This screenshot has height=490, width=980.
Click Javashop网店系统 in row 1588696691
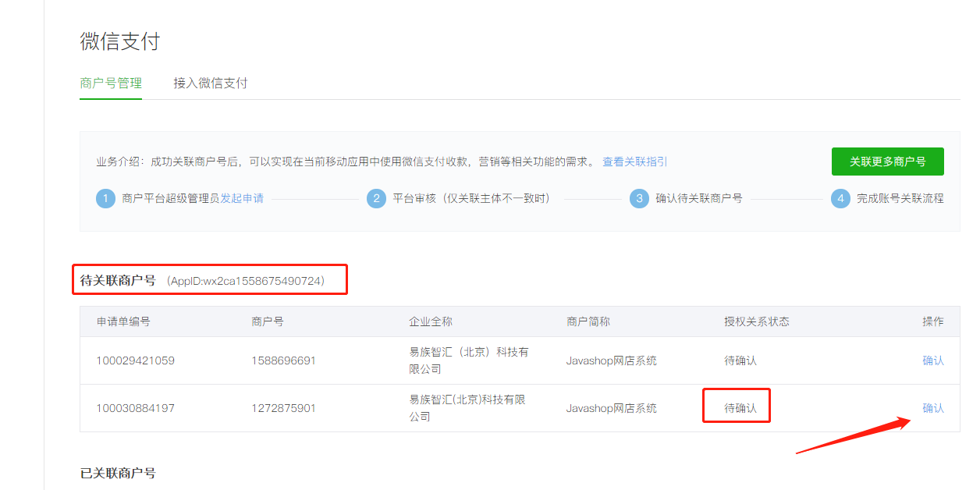tap(612, 360)
